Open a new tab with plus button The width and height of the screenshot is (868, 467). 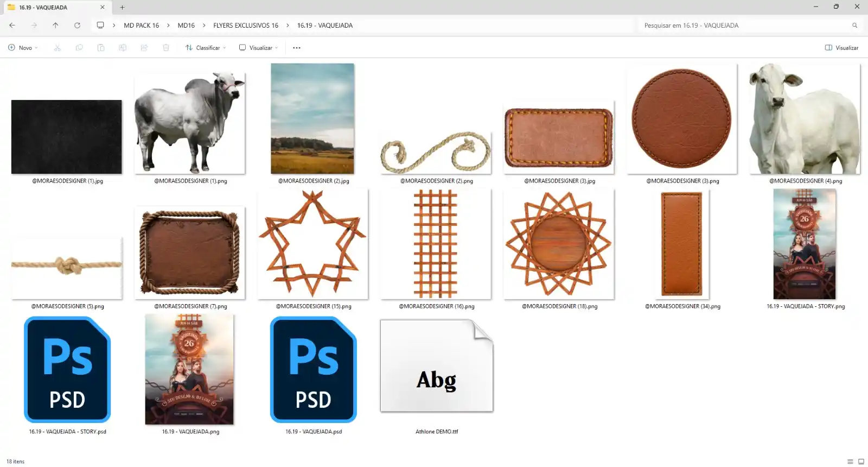pyautogui.click(x=123, y=8)
